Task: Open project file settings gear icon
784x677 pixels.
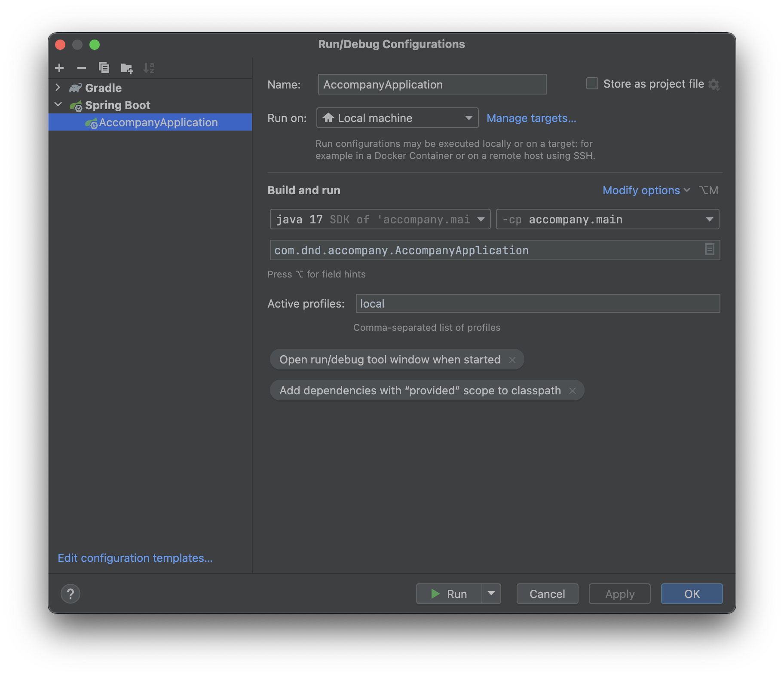Action: (x=714, y=84)
